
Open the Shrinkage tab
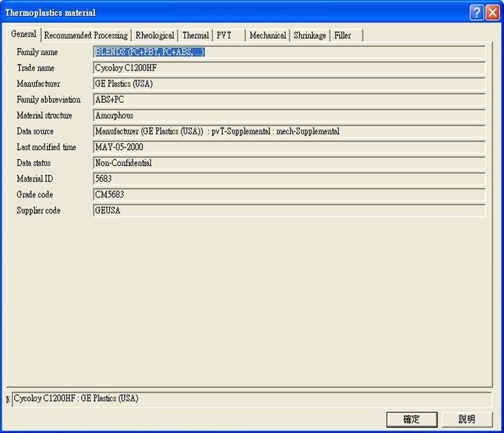coord(310,36)
